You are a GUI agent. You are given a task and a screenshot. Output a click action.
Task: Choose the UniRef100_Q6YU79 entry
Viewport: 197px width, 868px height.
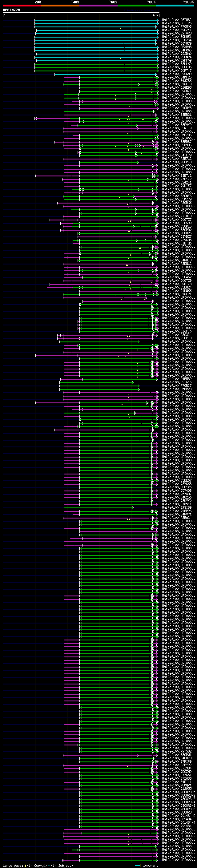pos(177,43)
